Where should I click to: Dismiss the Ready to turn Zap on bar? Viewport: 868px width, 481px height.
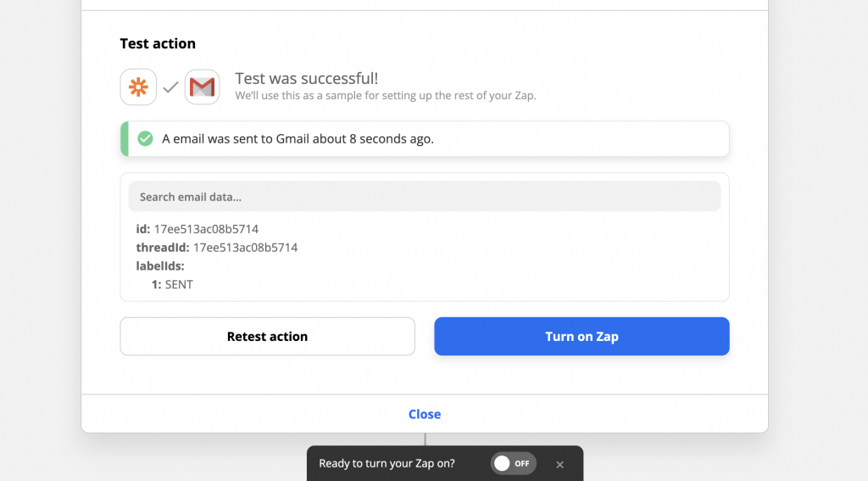(x=559, y=464)
